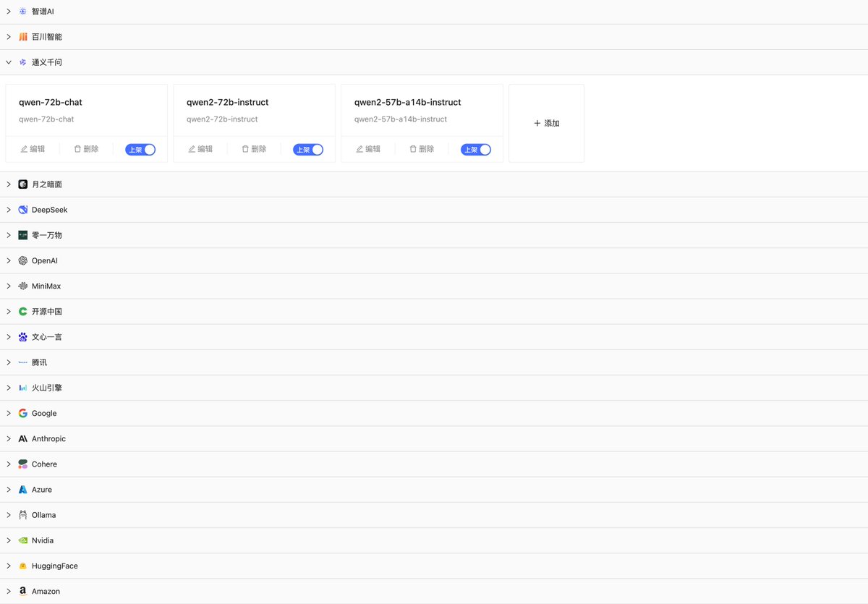
Task: Click the Google logo icon
Action: pyautogui.click(x=23, y=414)
